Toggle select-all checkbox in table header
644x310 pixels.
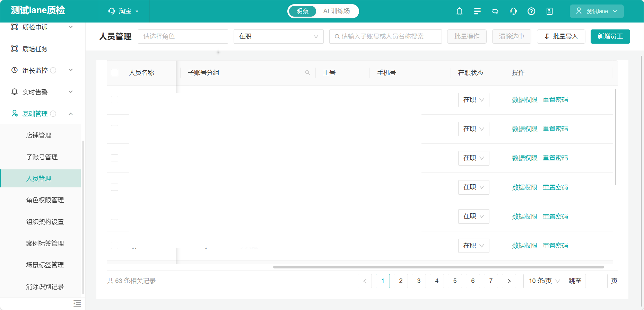click(x=114, y=72)
